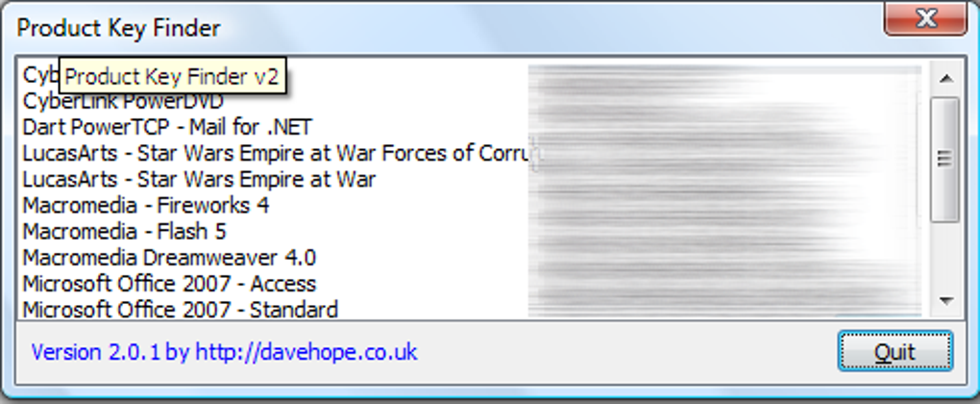Select the CyberLink PowerDVD entry
980x404 pixels.
[123, 101]
